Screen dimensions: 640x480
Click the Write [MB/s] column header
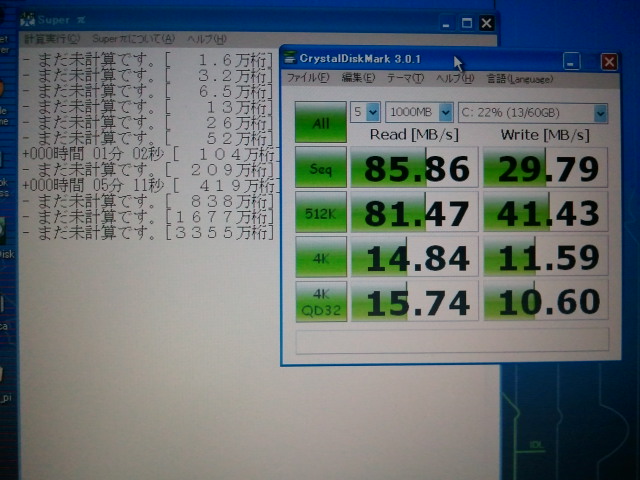point(545,135)
